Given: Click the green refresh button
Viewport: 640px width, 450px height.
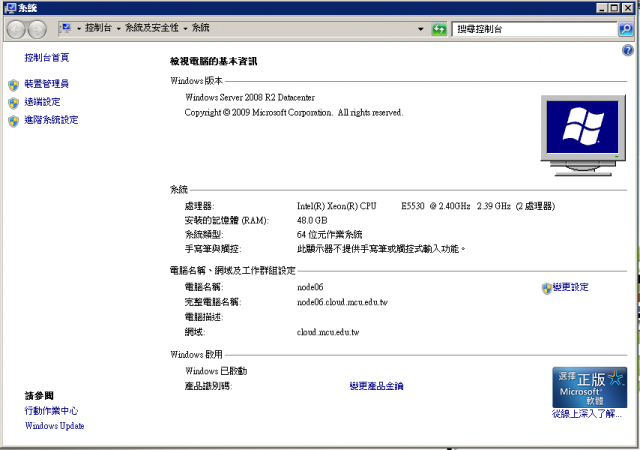Looking at the screenshot, I should tap(439, 29).
